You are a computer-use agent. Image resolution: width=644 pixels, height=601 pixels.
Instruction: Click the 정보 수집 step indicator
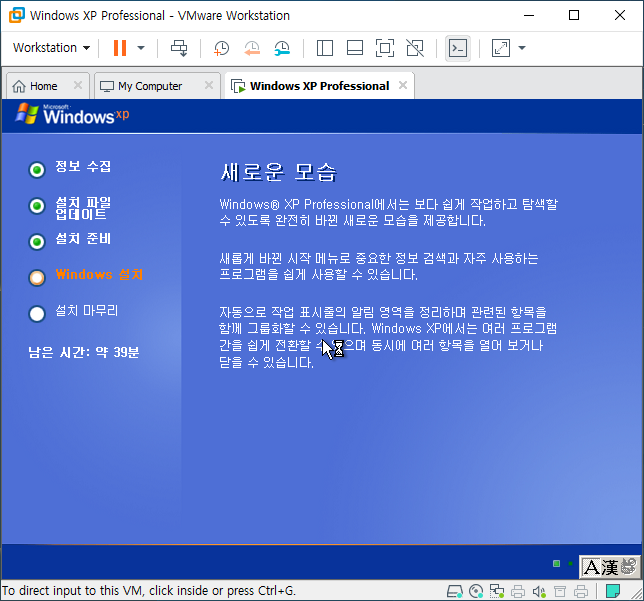pos(37,169)
